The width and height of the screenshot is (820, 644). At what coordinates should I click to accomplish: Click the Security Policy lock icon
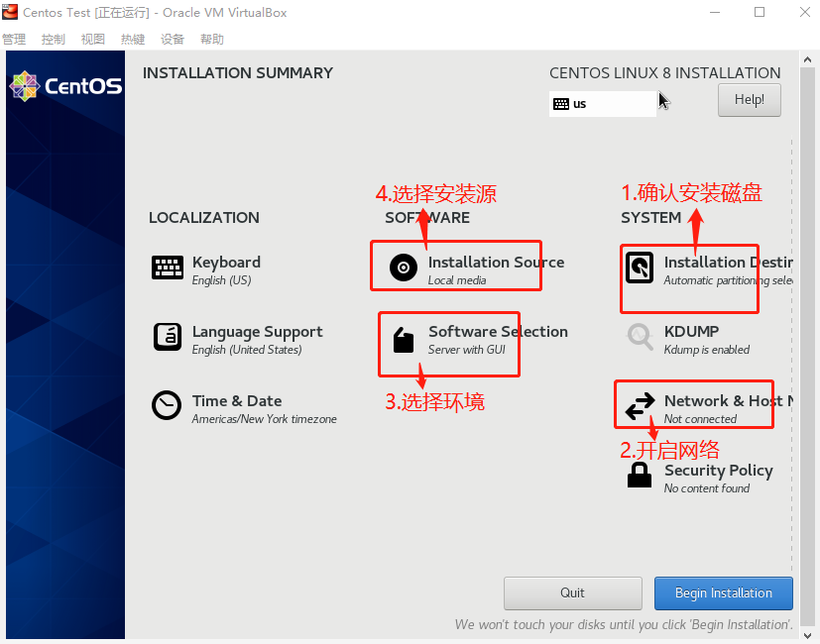(640, 475)
